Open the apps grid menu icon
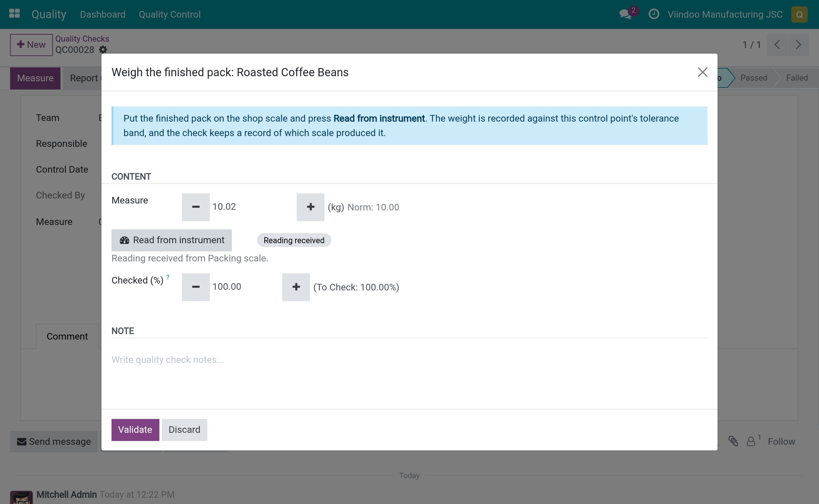819x504 pixels. coord(14,14)
